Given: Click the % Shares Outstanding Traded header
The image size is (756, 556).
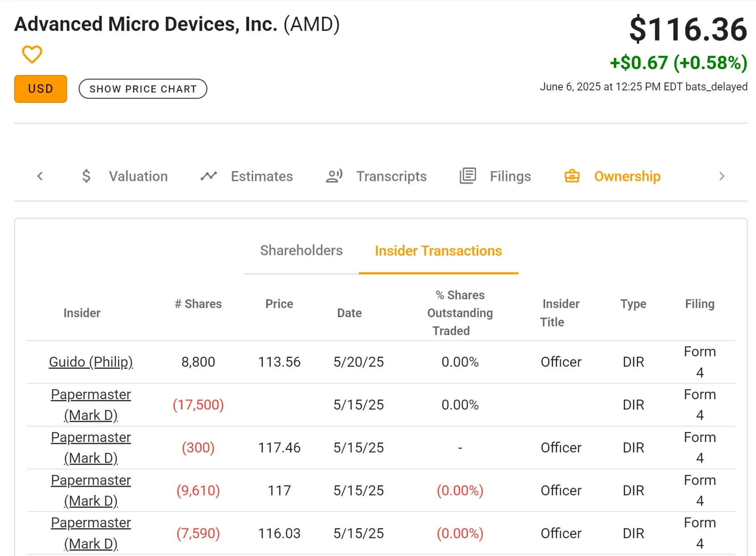Looking at the screenshot, I should point(460,313).
